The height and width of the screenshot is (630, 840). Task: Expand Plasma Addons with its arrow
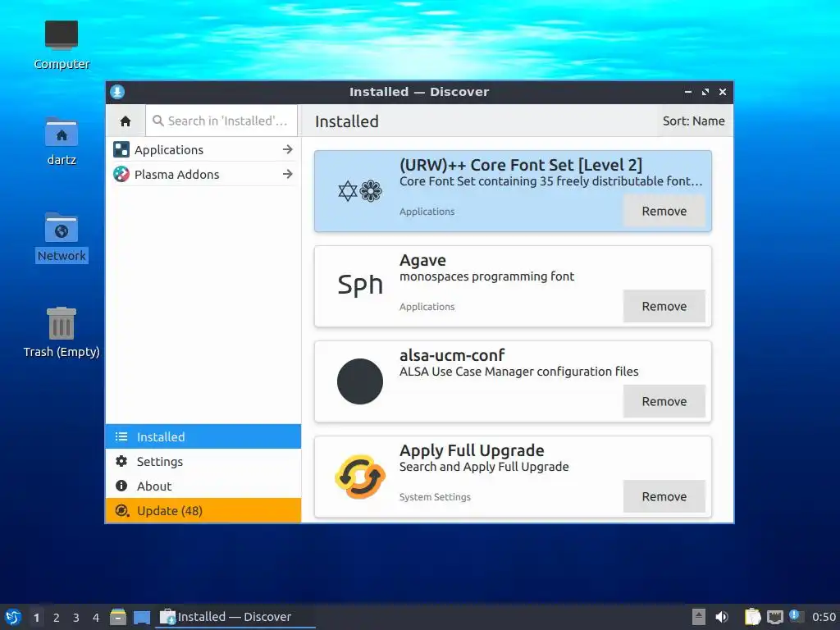pos(288,174)
